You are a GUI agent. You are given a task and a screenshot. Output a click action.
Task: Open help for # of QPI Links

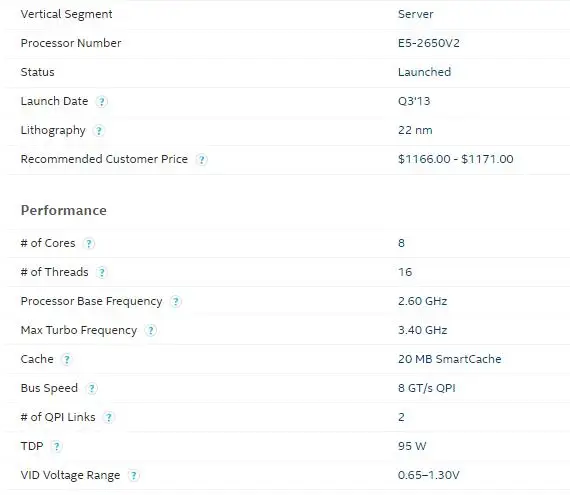pyautogui.click(x=108, y=418)
